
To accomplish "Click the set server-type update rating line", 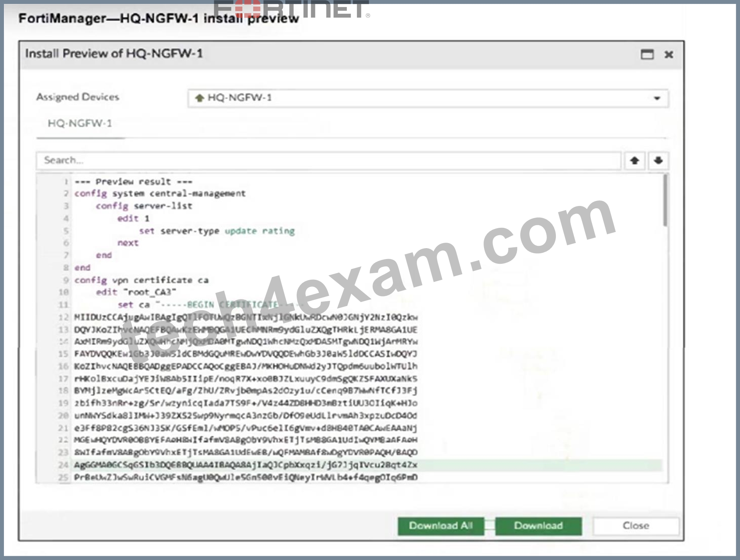I will point(217,231).
